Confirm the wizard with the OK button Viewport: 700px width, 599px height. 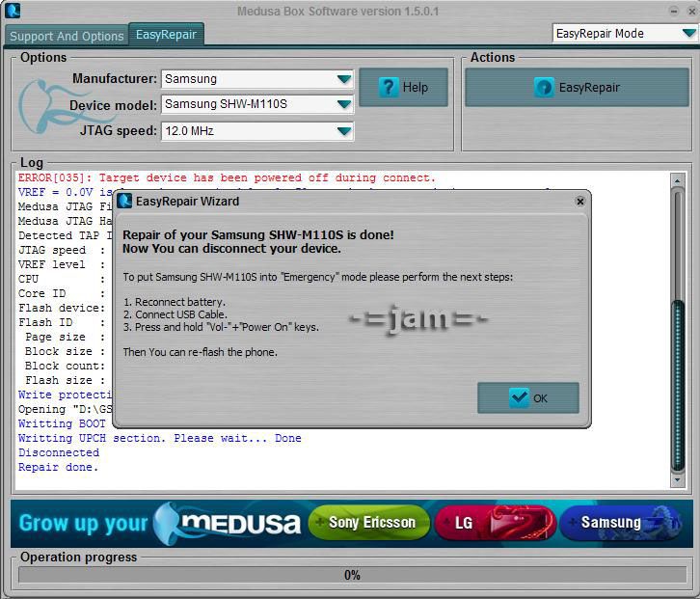pos(528,397)
